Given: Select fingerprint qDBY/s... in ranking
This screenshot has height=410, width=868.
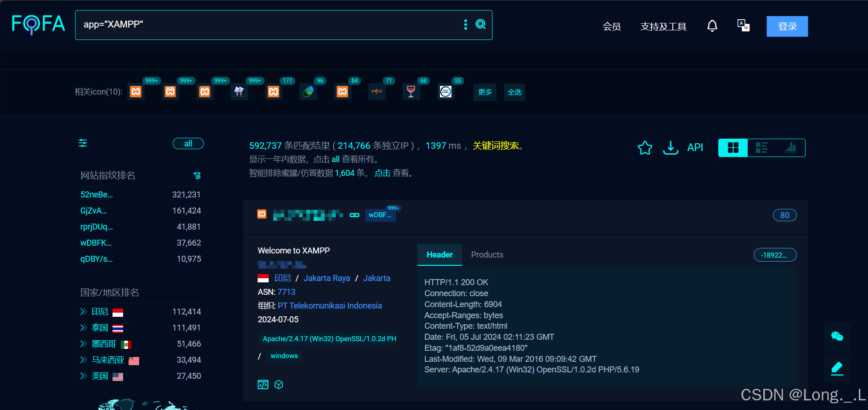Looking at the screenshot, I should pos(96,259).
